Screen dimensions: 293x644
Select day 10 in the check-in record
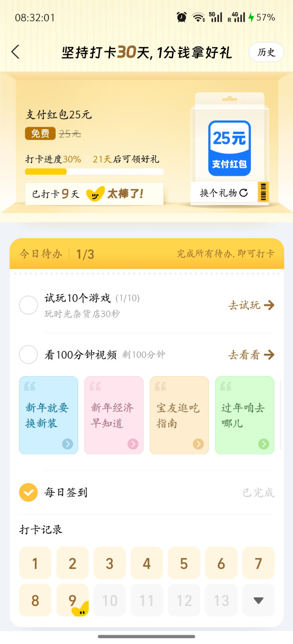coord(109,600)
